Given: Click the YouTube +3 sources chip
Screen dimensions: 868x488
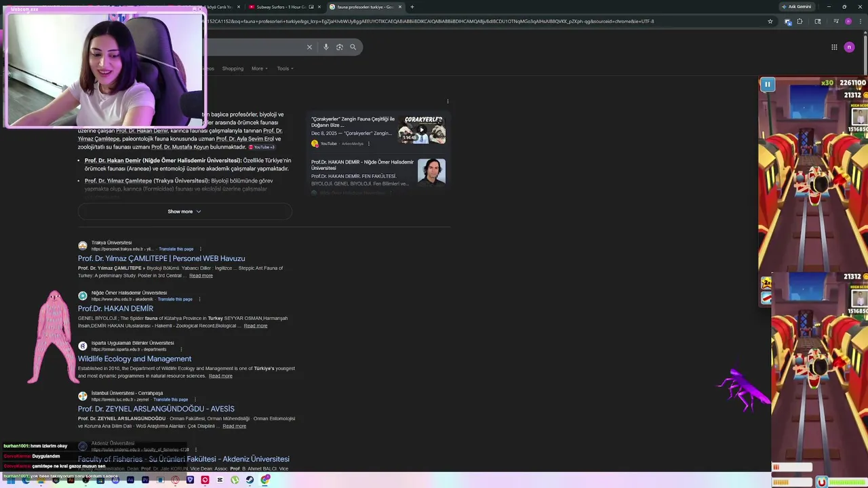Looking at the screenshot, I should [x=262, y=147].
